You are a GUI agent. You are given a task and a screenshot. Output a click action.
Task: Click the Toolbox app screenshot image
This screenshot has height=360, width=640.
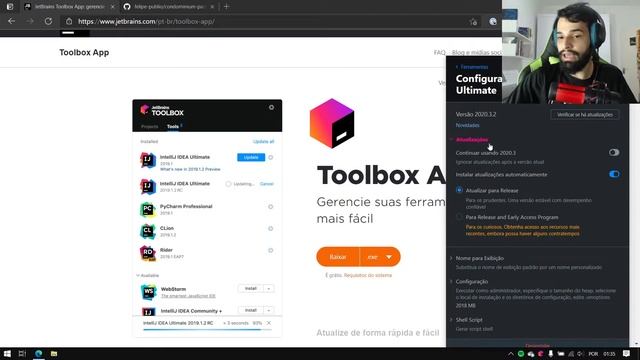[207, 218]
